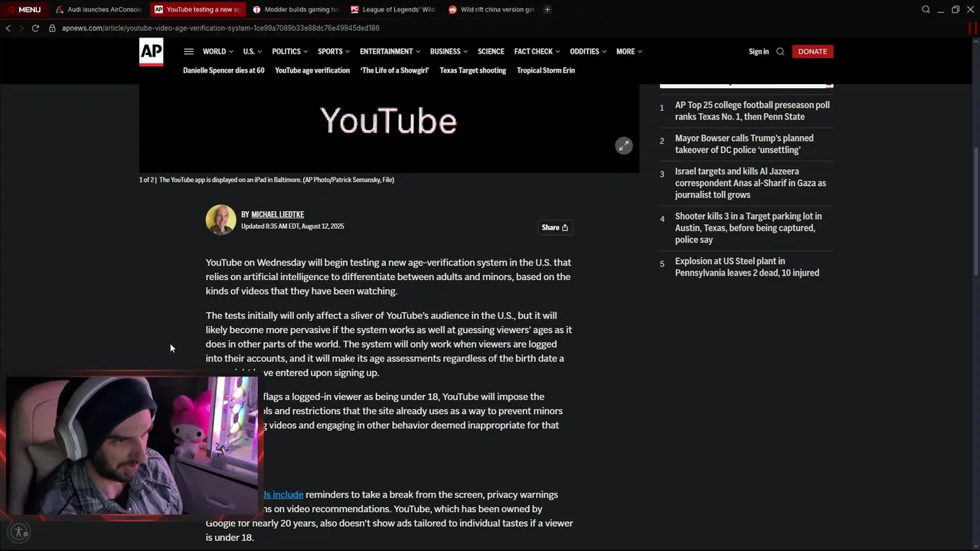Click Michael Liedtke's author photo

point(220,220)
